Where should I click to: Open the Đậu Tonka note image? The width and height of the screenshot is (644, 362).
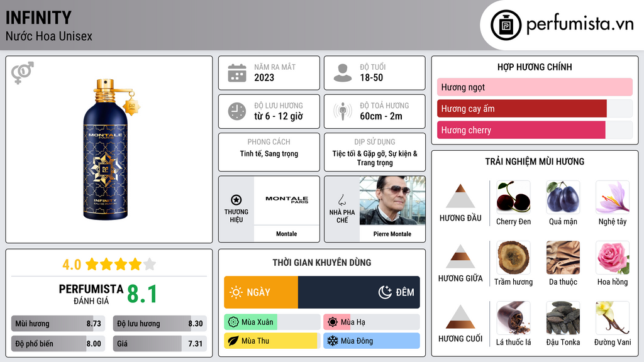563,318
